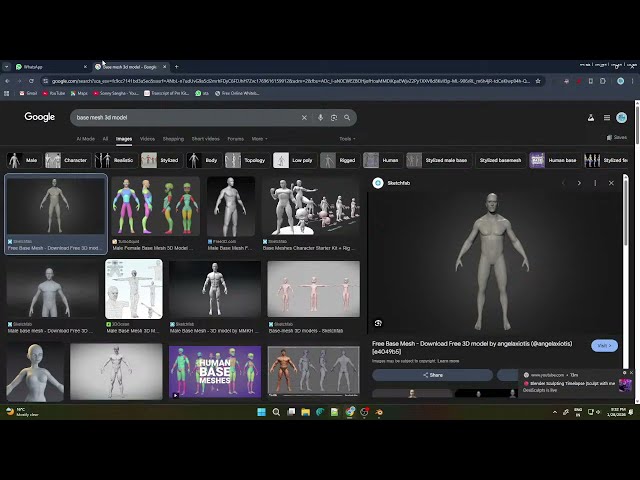Open Search Labs flask icon
Image resolution: width=640 pixels, height=480 pixels.
(591, 118)
